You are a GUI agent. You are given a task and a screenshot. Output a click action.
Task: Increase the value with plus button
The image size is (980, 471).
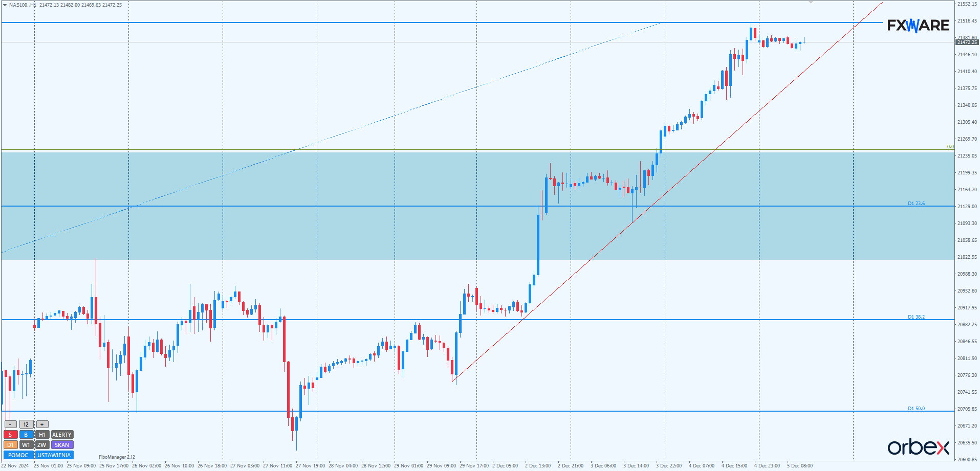pos(42,424)
